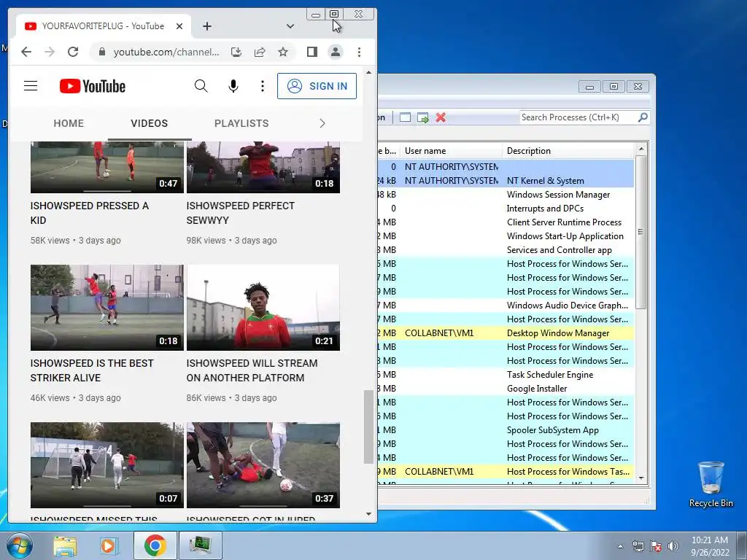
Task: Click the Chrome forward arrow
Action: [50, 52]
